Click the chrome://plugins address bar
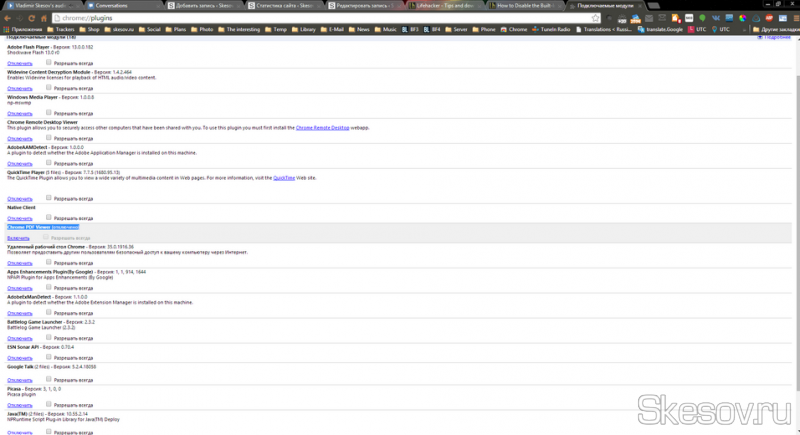 (x=300, y=17)
